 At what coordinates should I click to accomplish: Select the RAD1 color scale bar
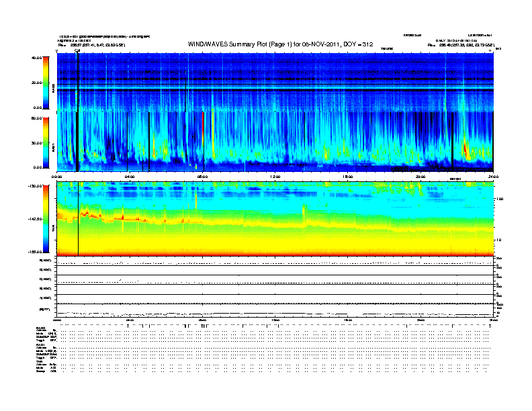click(x=46, y=142)
